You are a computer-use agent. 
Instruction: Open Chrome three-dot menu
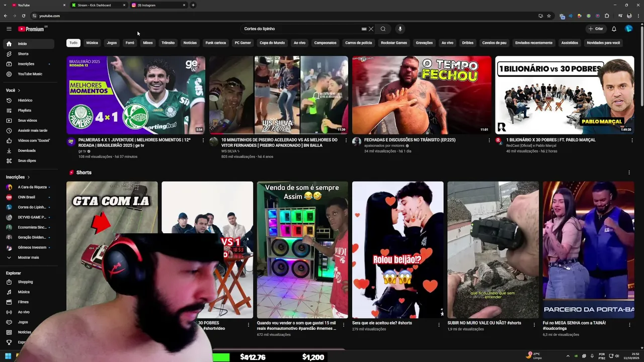(x=637, y=16)
